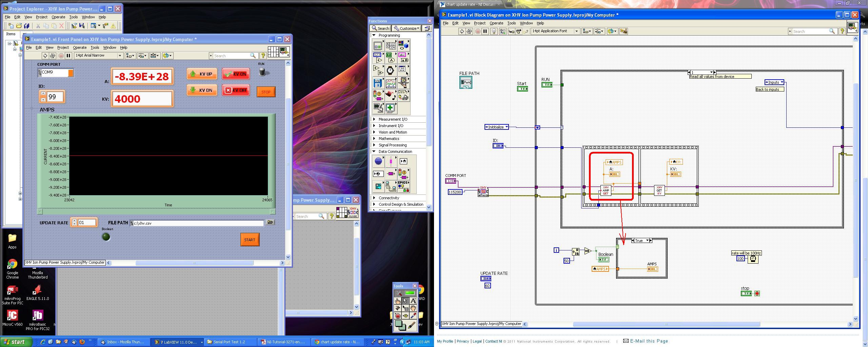Increment ID value with up arrow
The height and width of the screenshot is (347, 868).
click(43, 94)
